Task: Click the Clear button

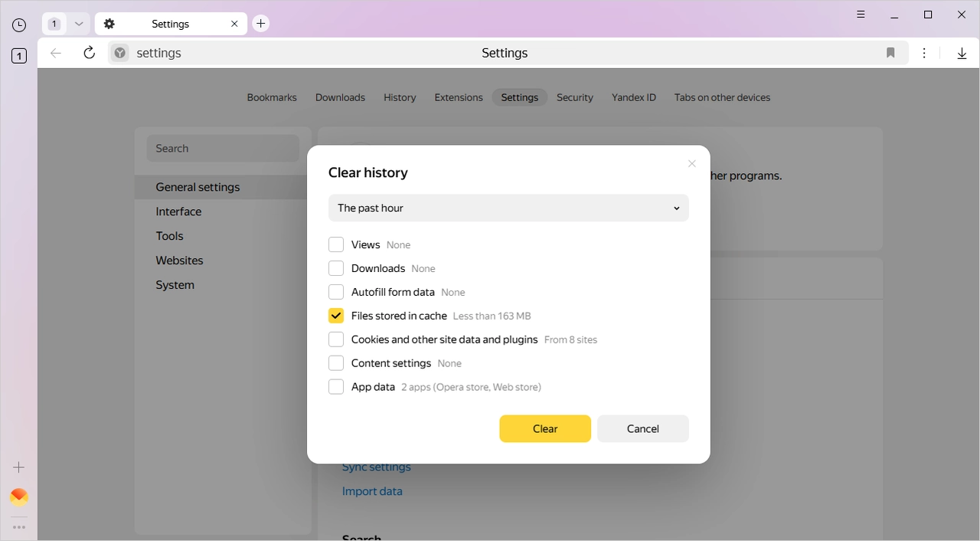Action: click(544, 428)
